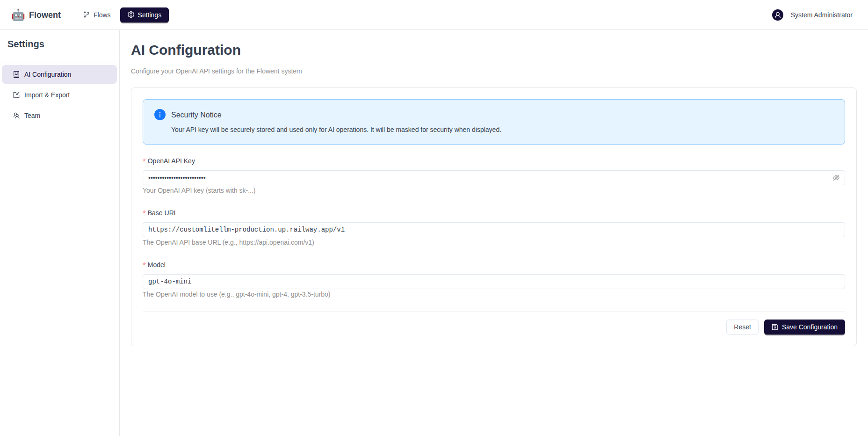
Task: Click the AI Configuration sidebar icon
Action: click(16, 74)
